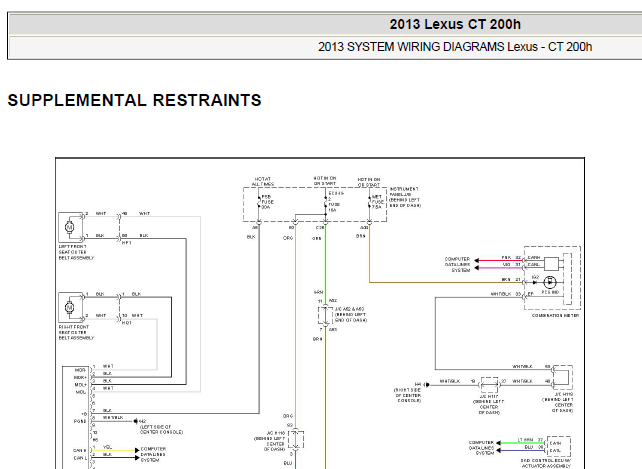Click the J/C H117 junction connector box
This screenshot has width=642, height=469.
tap(489, 385)
